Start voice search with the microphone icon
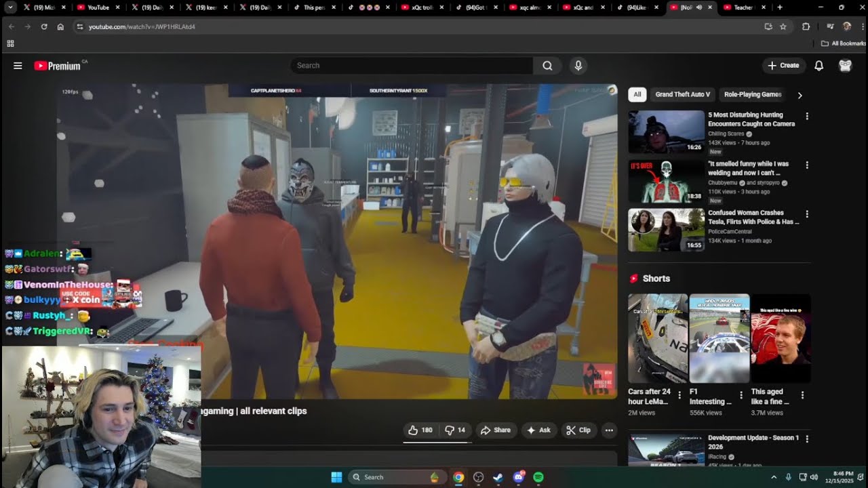 coord(578,66)
